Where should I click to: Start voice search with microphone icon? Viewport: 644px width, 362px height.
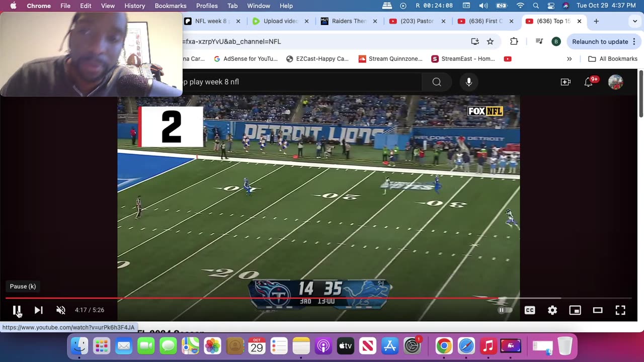[469, 82]
